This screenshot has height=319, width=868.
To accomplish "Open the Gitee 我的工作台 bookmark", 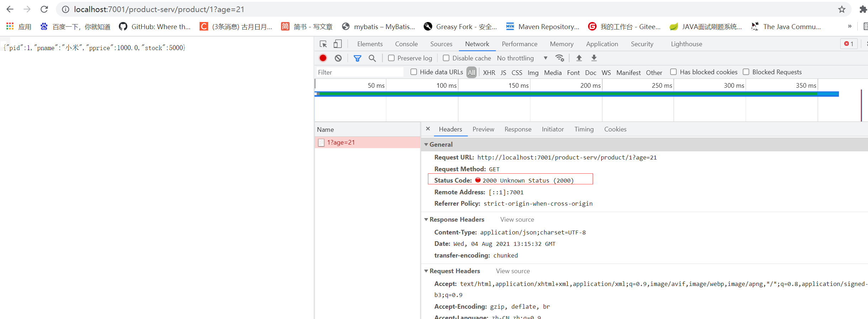I will (x=624, y=27).
